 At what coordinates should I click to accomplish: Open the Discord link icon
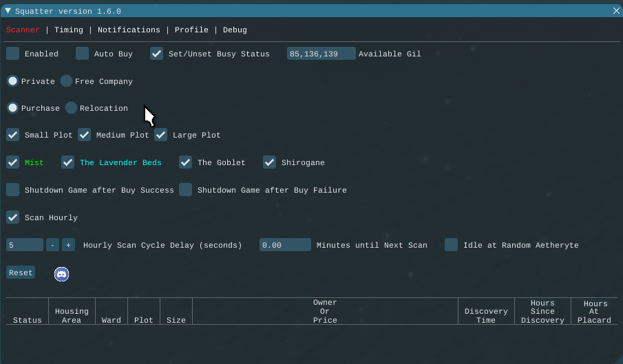(61, 274)
